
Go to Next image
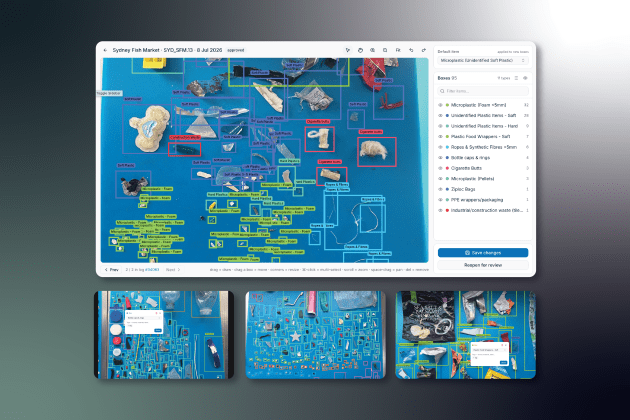[x=173, y=270]
